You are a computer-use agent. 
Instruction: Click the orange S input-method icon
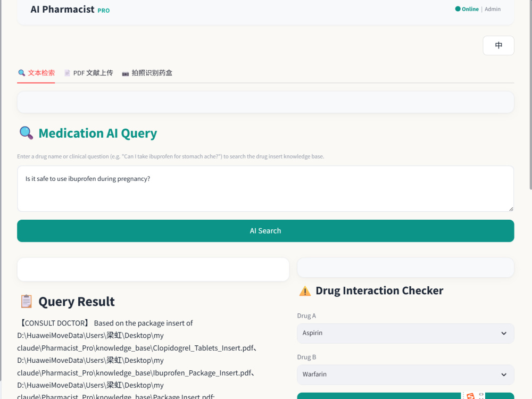point(470,396)
